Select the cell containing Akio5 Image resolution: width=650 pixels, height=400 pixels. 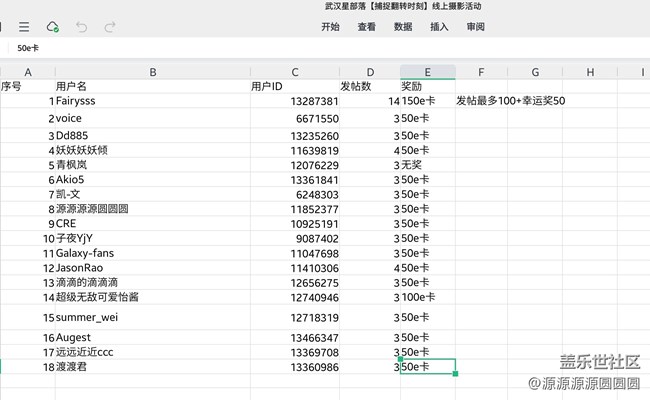point(153,179)
